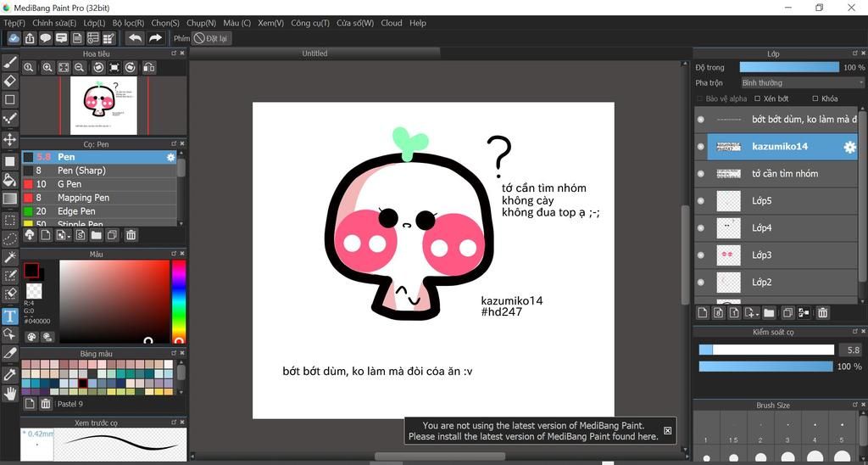Click the speech bubble icon in toolbar

(46, 38)
